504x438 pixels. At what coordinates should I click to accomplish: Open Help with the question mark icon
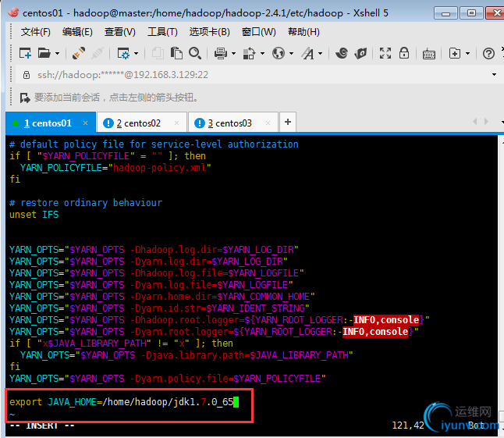click(x=488, y=53)
